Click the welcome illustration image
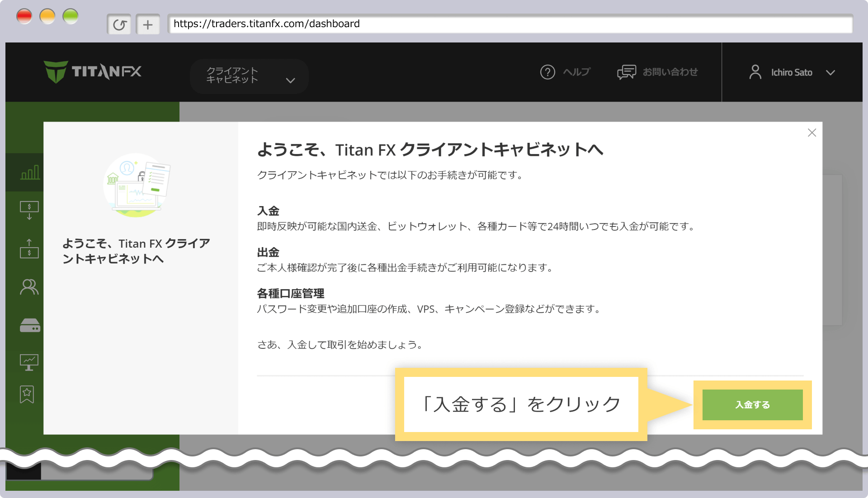868x498 pixels. point(137,185)
